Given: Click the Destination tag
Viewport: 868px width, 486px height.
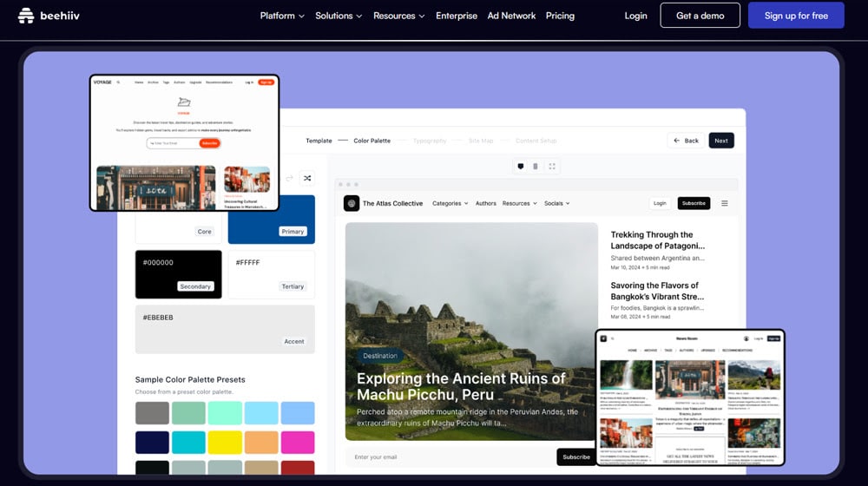Looking at the screenshot, I should click(380, 356).
